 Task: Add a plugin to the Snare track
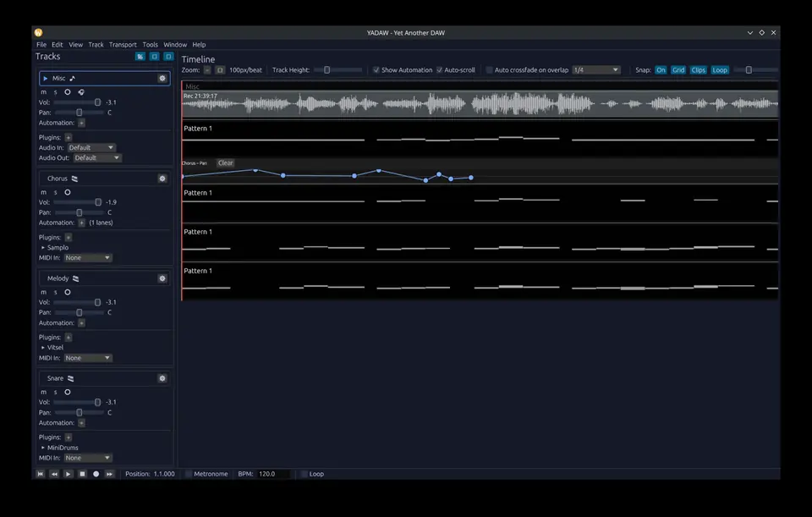[68, 437]
